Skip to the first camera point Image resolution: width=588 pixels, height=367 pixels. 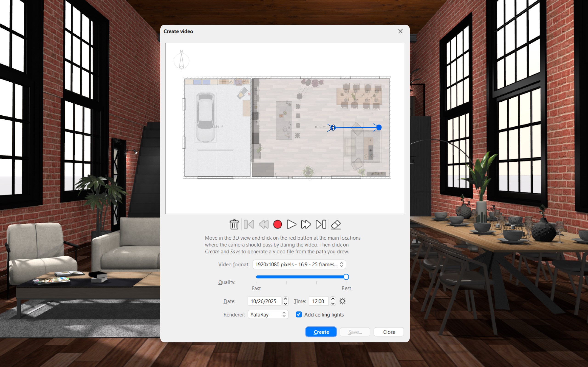coord(249,224)
